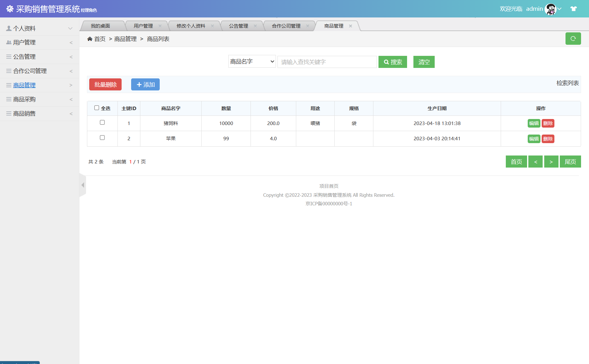This screenshot has height=364, width=589.
Task: Check the checkbox for 苹果 row
Action: point(102,138)
